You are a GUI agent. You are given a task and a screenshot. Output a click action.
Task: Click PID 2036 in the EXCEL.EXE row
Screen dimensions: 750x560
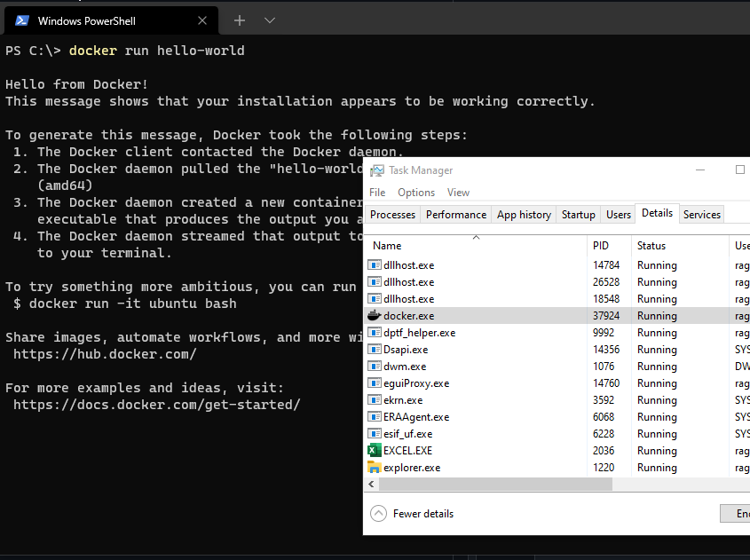pyautogui.click(x=604, y=451)
